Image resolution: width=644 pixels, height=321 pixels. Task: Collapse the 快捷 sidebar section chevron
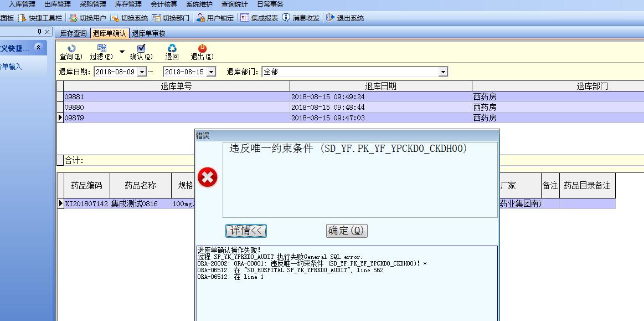click(39, 48)
